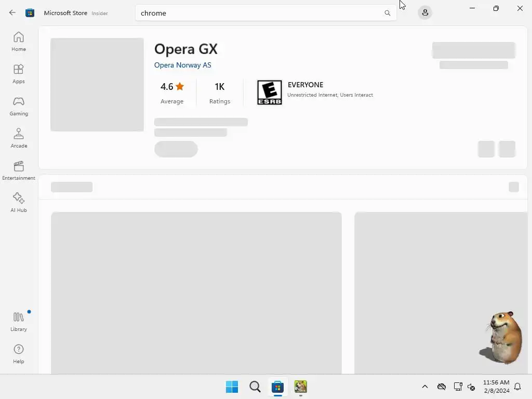Show hidden system tray icons
Viewport: 532px width, 399px height.
point(425,387)
